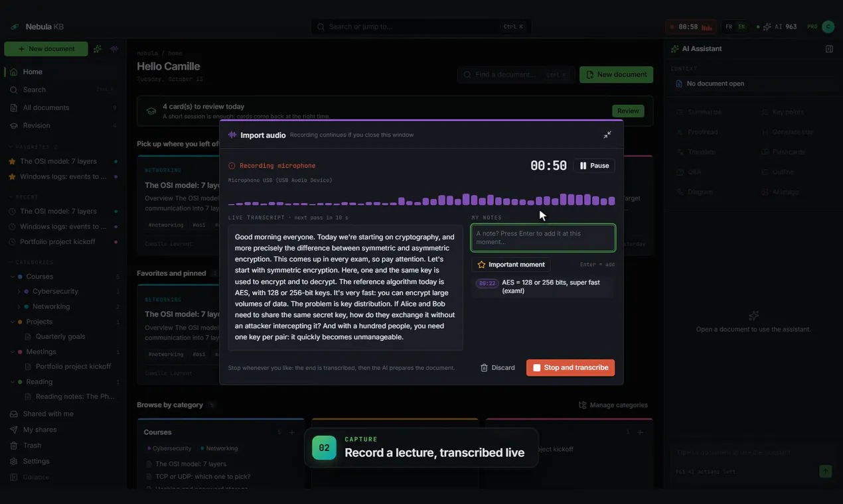Click Manage categories
The height and width of the screenshot is (504, 843).
[613, 405]
